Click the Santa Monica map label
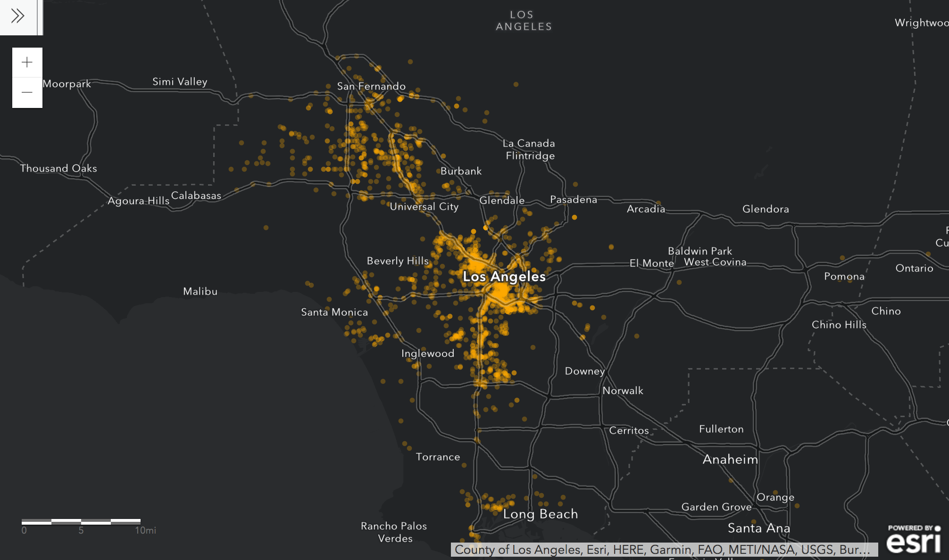The width and height of the screenshot is (949, 560). [x=334, y=312]
